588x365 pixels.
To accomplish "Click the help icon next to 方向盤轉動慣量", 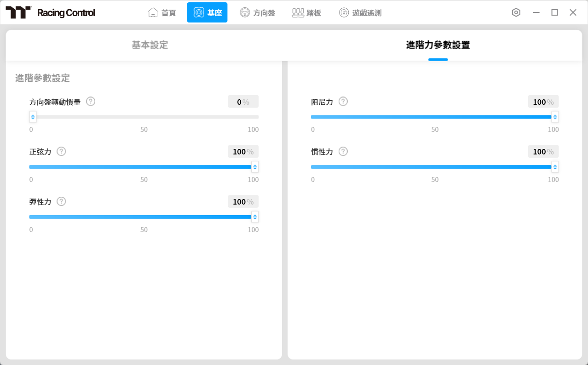I will point(91,102).
